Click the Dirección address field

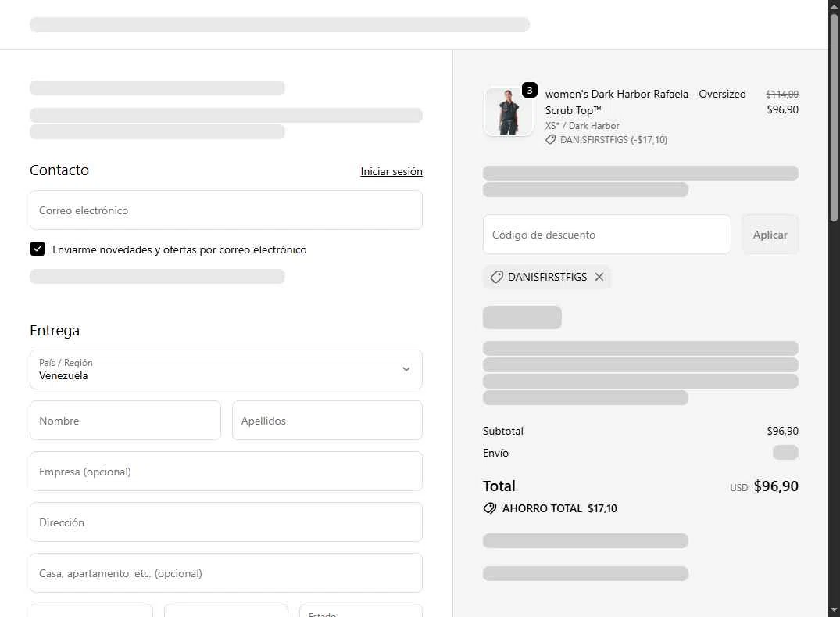pyautogui.click(x=226, y=522)
